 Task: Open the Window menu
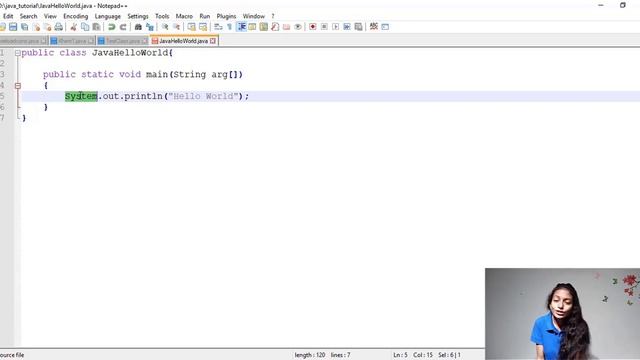coord(254,16)
